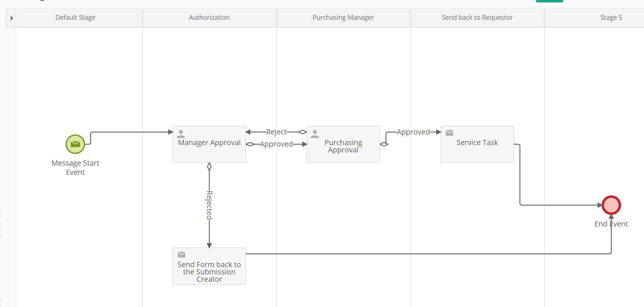Select the Send back to Requestor header
Screen dimensions: 644x307
point(477,18)
